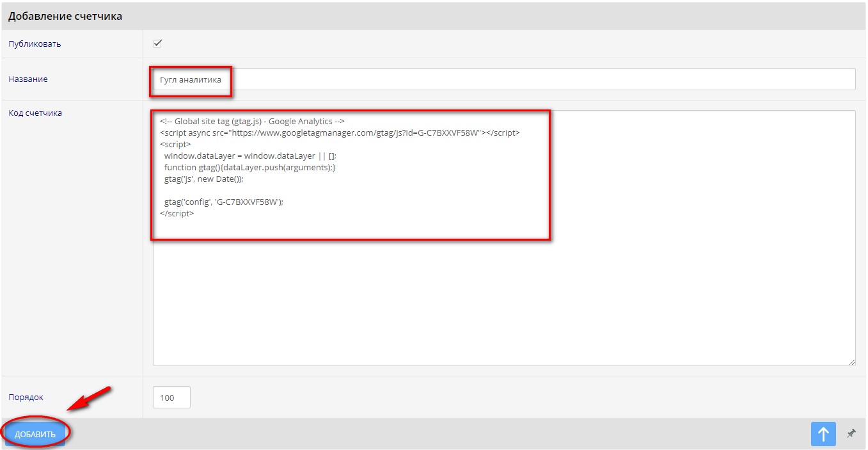The image size is (868, 450).
Task: Click the pin icon in the bottom bar
Action: point(851,433)
